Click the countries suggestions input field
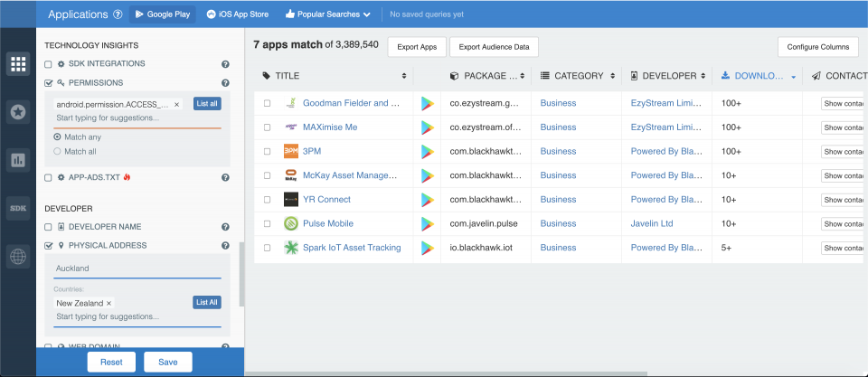Viewport: 868px width, 377px height. (x=137, y=316)
